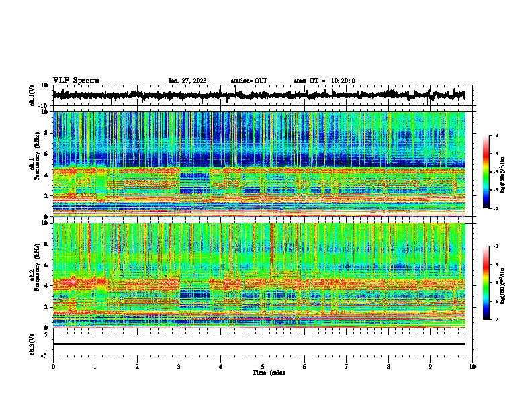Image resolution: width=532 pixels, height=411 pixels.
Task: Click the ch.1 spectrogram blue gap near minute 3
Action: [194, 183]
